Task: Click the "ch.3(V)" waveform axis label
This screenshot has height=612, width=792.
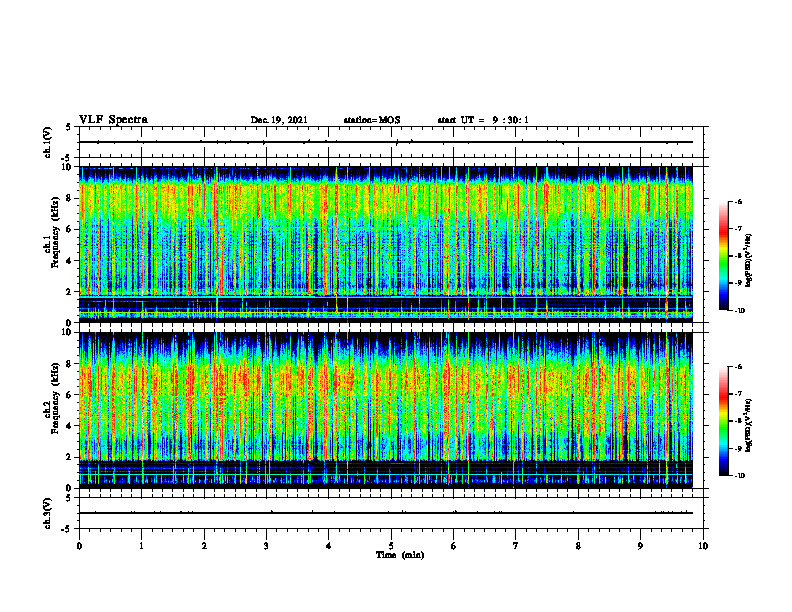Action: point(47,513)
